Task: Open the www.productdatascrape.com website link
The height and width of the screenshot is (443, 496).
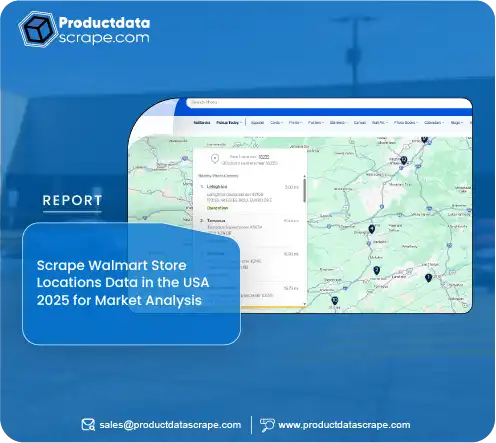Action: [x=344, y=425]
